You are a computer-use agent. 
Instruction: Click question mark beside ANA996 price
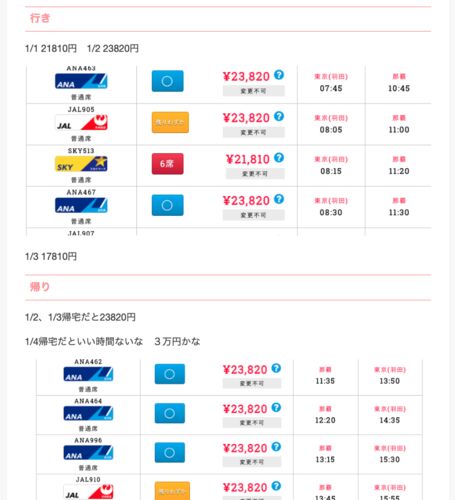coord(276,447)
